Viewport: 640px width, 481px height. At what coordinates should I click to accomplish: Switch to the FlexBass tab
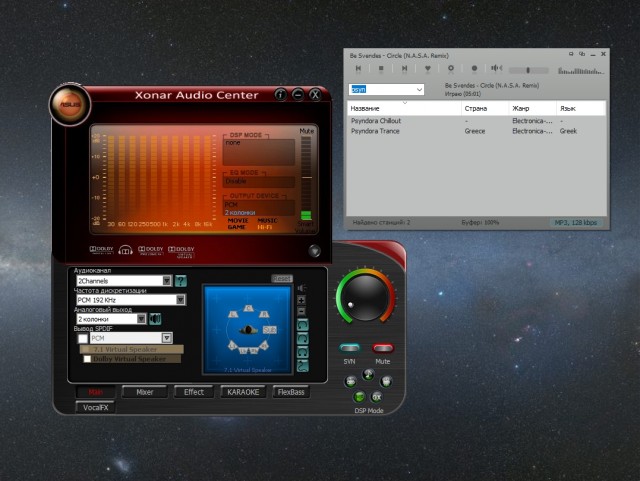[x=291, y=392]
